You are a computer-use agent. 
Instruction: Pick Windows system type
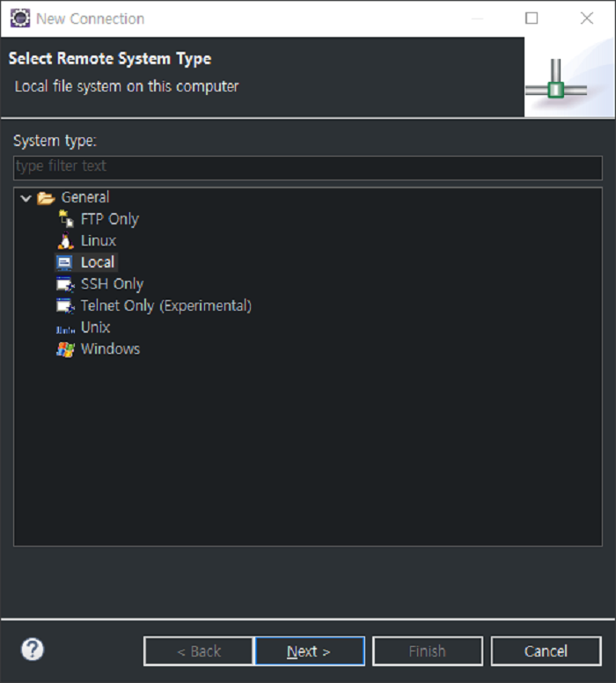point(110,349)
